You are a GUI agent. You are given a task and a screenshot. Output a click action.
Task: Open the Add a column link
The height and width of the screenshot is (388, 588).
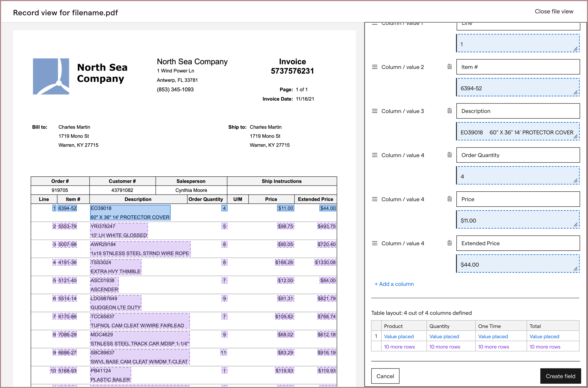pos(394,284)
